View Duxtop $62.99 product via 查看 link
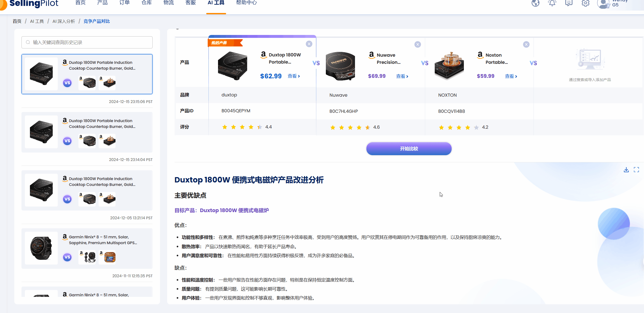This screenshot has width=644, height=313. pyautogui.click(x=294, y=76)
